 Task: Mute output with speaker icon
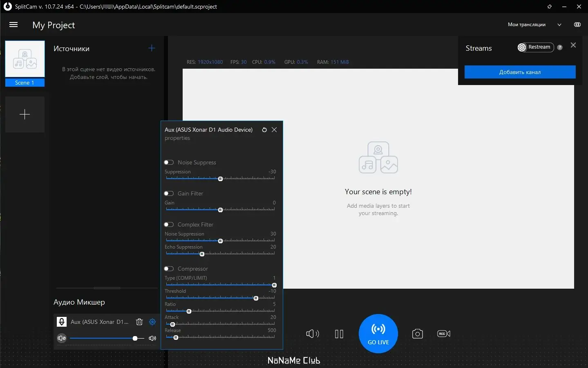click(313, 334)
